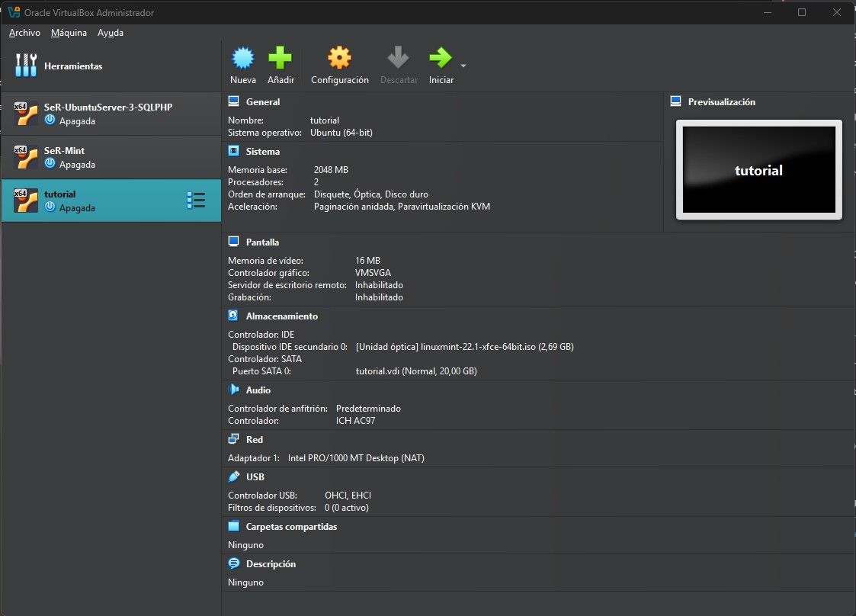Click the Previsualización monitor icon
Screen dimensions: 856x616
676,101
